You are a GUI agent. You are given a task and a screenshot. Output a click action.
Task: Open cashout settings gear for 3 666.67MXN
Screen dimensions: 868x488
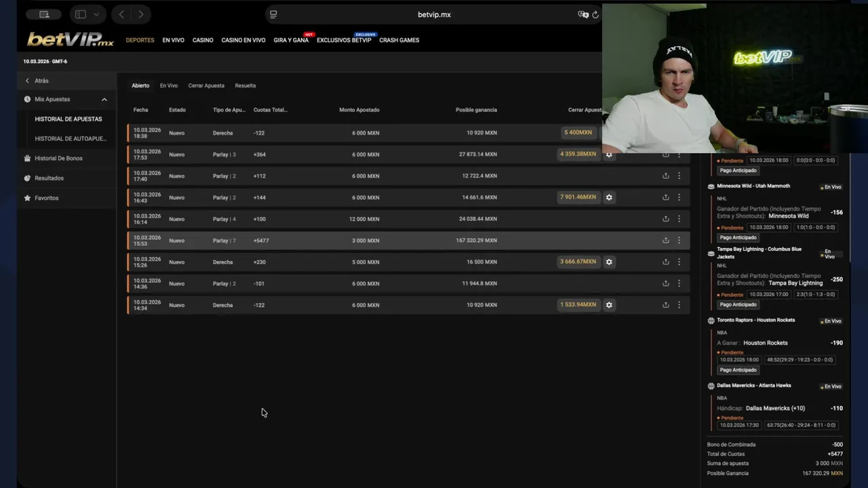(609, 262)
